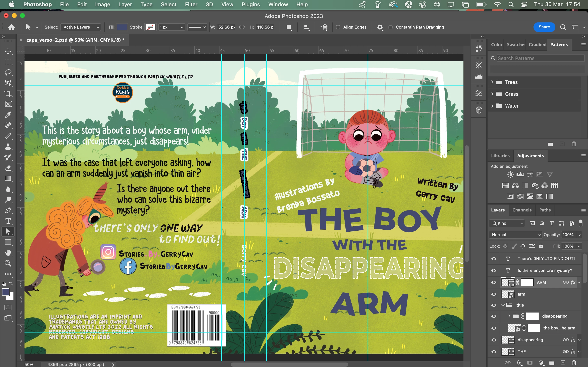The height and width of the screenshot is (367, 588).
Task: Select the Eyedropper tool
Action: point(8,115)
